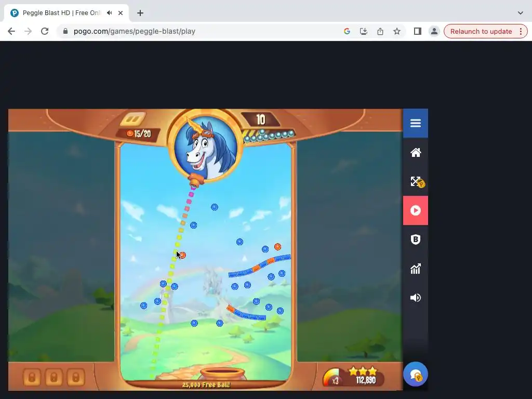Open the Pogo chat bubble

coord(415,374)
